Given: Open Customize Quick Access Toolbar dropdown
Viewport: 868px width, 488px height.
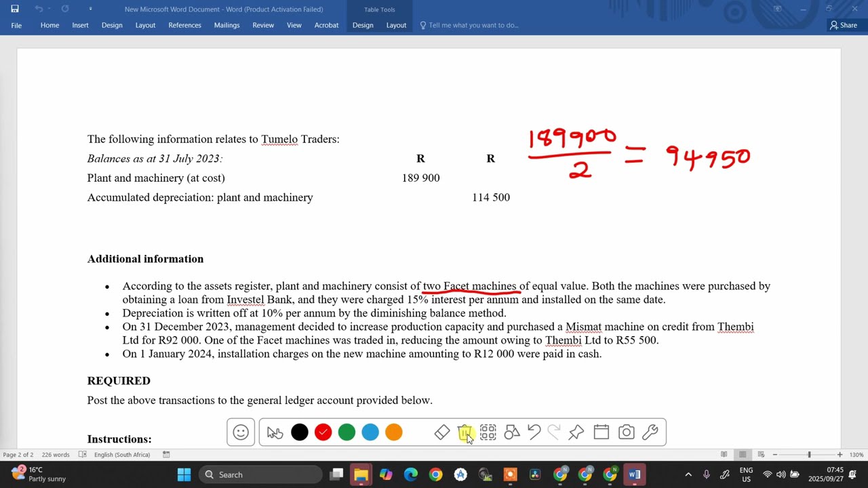Looking at the screenshot, I should [90, 9].
